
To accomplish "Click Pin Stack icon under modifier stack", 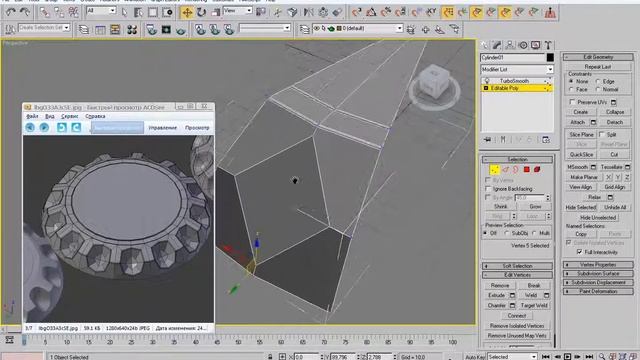I will 487,140.
